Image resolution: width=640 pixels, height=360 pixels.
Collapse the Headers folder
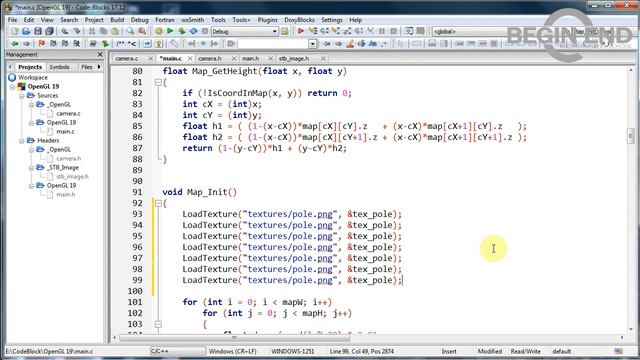click(x=22, y=140)
